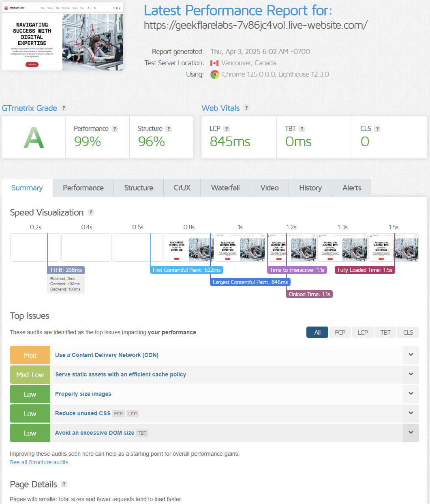Open the GTmetrix Grade help tooltip
Viewport: 430px width, 504px height.
[64, 108]
